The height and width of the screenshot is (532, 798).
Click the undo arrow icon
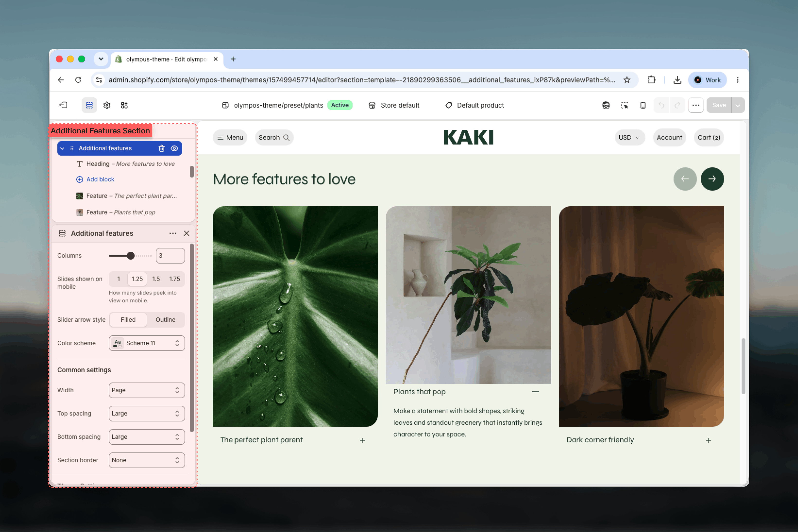pos(661,105)
